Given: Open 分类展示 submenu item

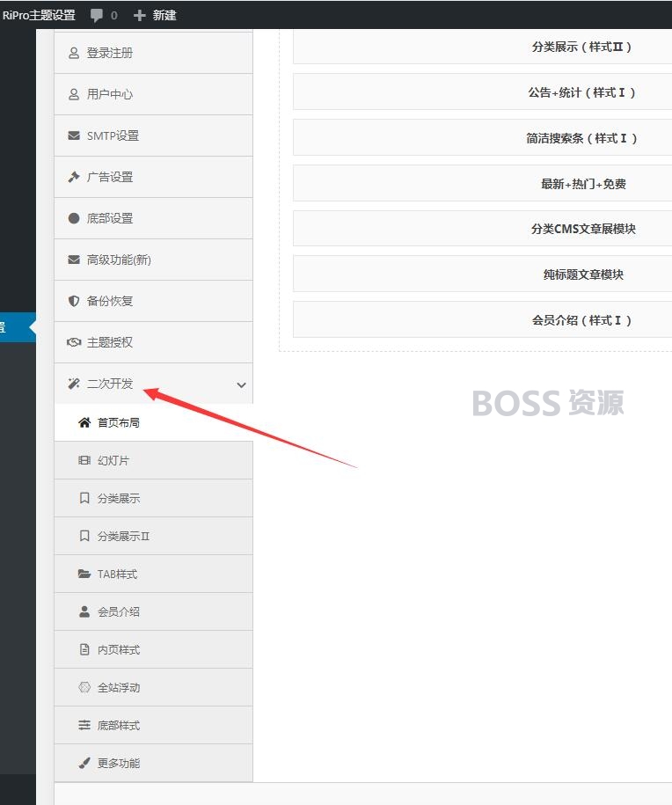Looking at the screenshot, I should [154, 498].
